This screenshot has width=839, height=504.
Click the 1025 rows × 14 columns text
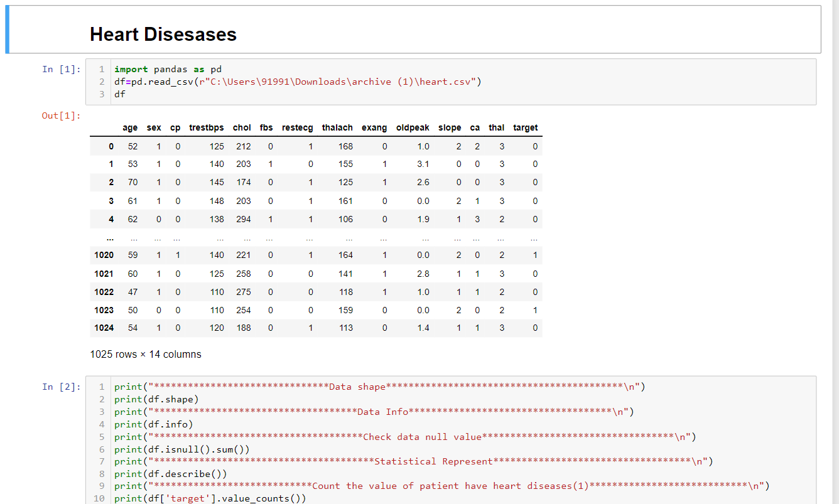pyautogui.click(x=146, y=354)
